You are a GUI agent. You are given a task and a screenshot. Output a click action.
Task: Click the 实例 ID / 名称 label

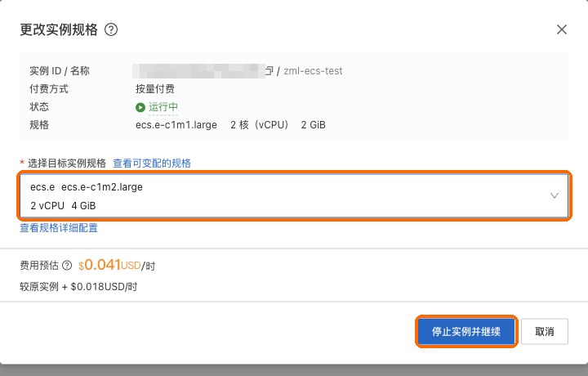click(x=60, y=71)
